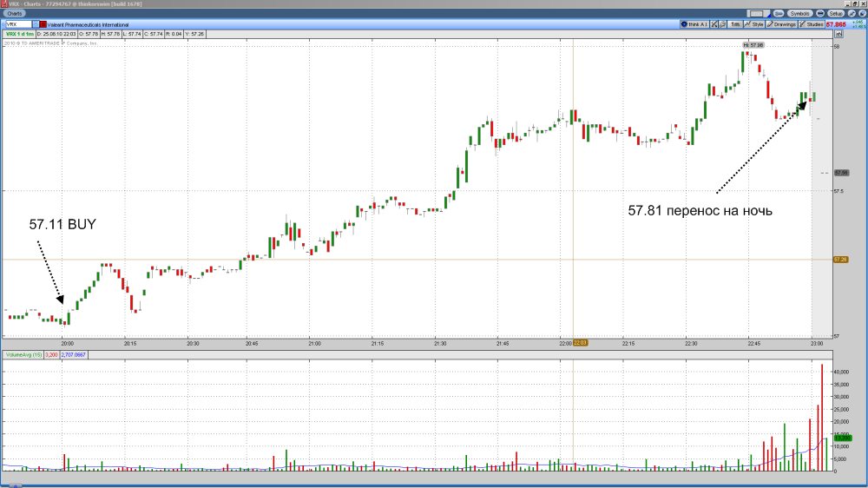Click the pin icon right of Setup
Viewport: 868px width, 488px height.
[x=852, y=13]
